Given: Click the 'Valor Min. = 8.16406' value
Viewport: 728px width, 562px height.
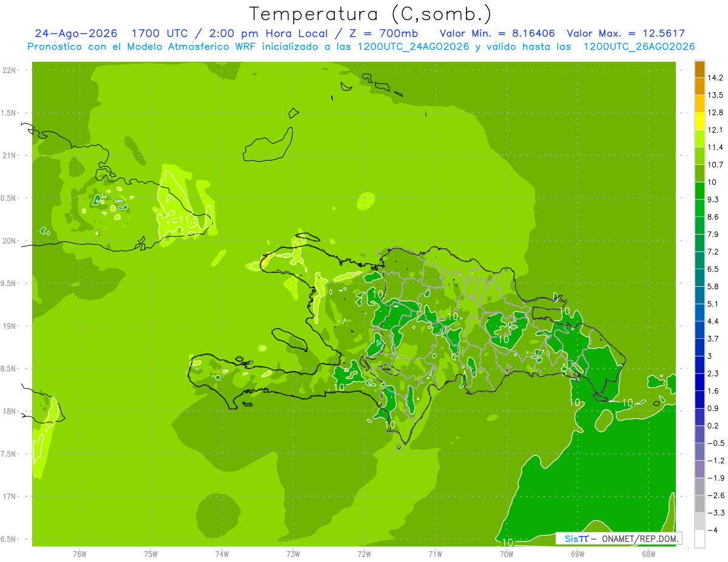Looking at the screenshot, I should (497, 33).
